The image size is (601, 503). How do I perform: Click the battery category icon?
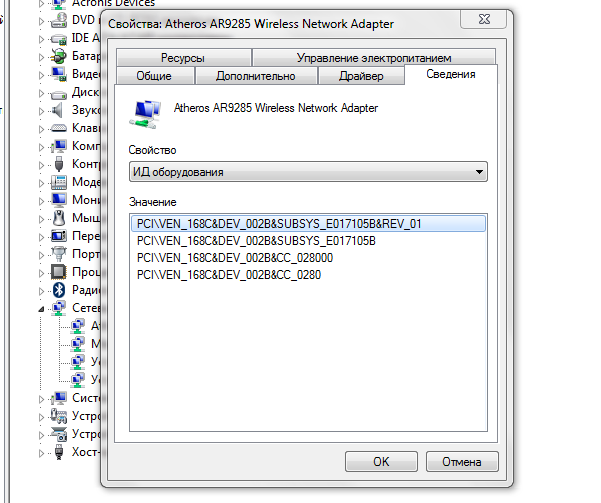[58, 56]
